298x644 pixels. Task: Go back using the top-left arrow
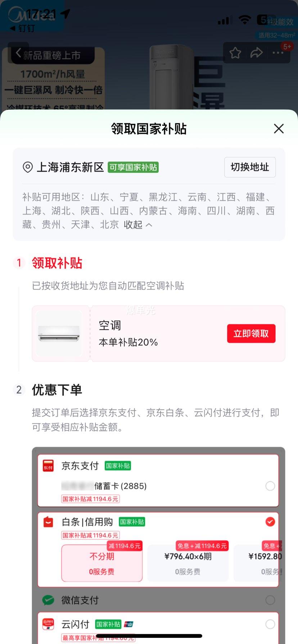click(18, 53)
